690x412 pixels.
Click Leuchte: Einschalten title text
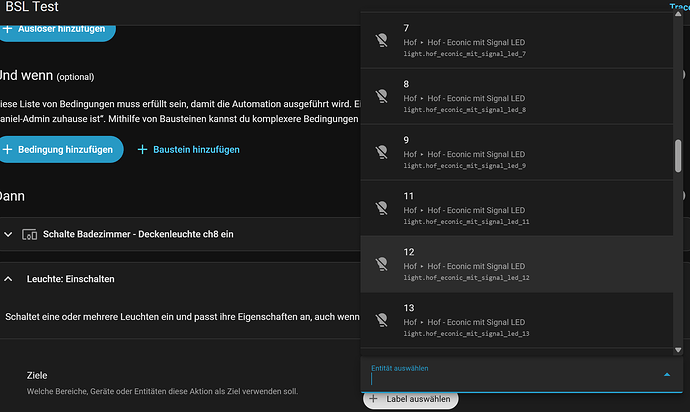pyautogui.click(x=70, y=279)
